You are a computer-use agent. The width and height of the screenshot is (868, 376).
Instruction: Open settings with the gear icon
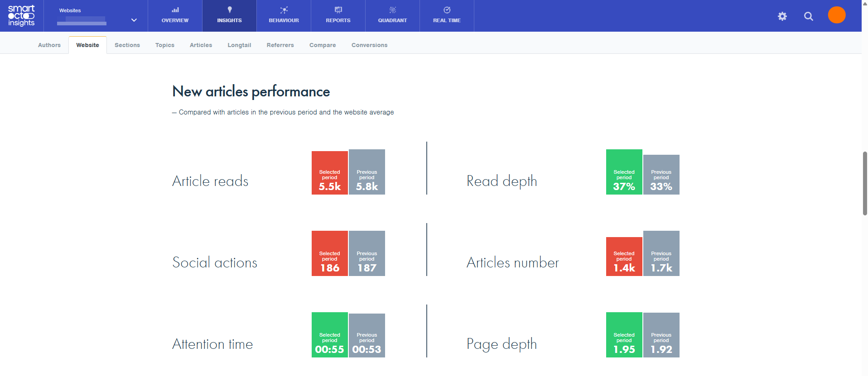[782, 16]
